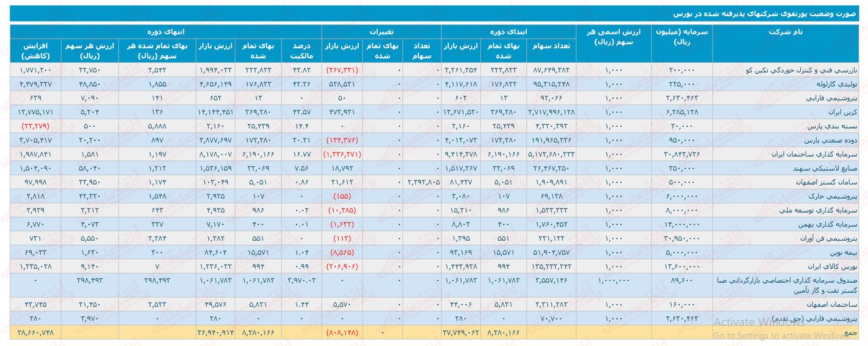Select company name 'سرمایه گذاری ساختمان ایران'

(x=820, y=153)
